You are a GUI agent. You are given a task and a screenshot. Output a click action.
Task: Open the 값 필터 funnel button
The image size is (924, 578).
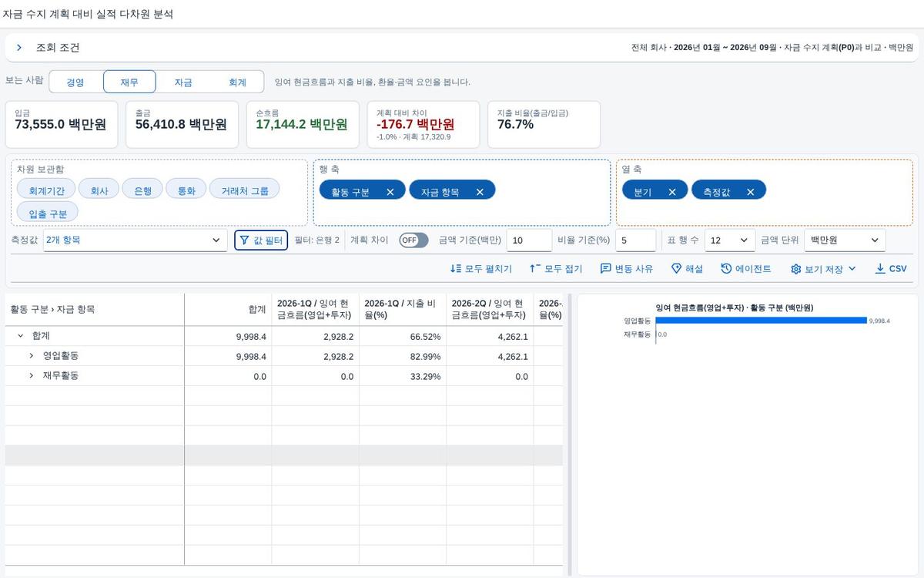[261, 240]
